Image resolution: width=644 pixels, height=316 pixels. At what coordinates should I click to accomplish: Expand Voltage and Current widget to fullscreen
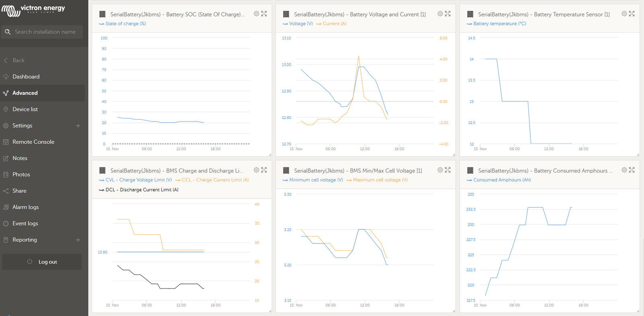(x=448, y=14)
